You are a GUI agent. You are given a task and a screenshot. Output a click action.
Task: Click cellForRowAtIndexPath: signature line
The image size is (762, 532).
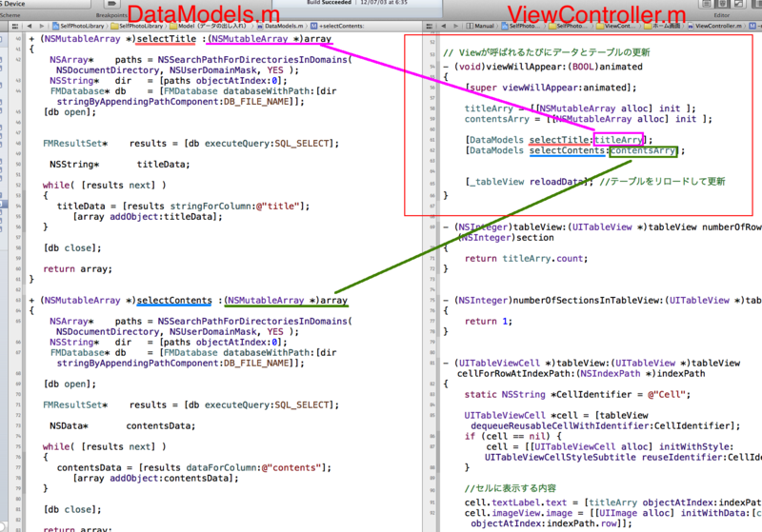pos(581,374)
